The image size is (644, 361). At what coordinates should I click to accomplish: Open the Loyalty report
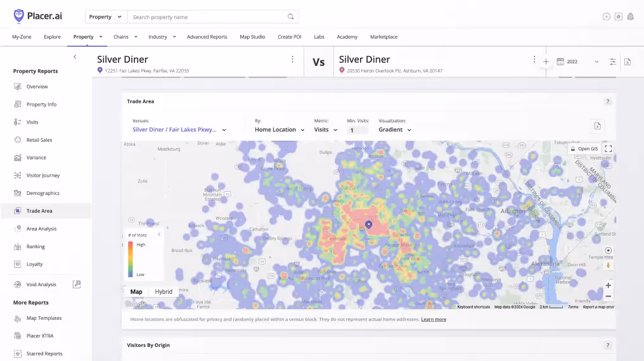click(x=34, y=264)
